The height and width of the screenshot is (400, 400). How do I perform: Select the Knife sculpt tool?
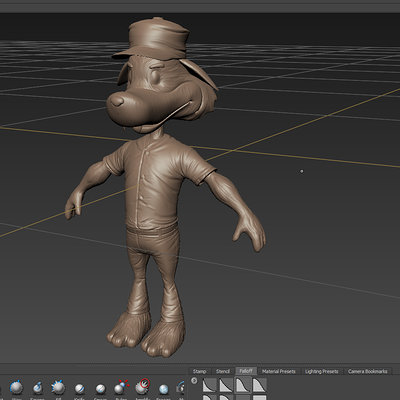(x=79, y=389)
